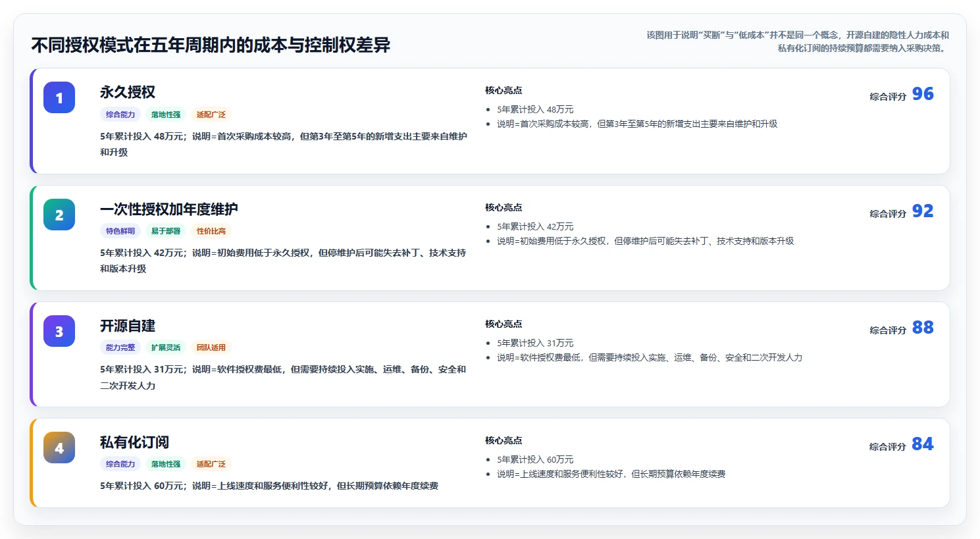Click the 综合评分 label beside 96
Viewport: 980px width, 539px height.
click(x=888, y=97)
